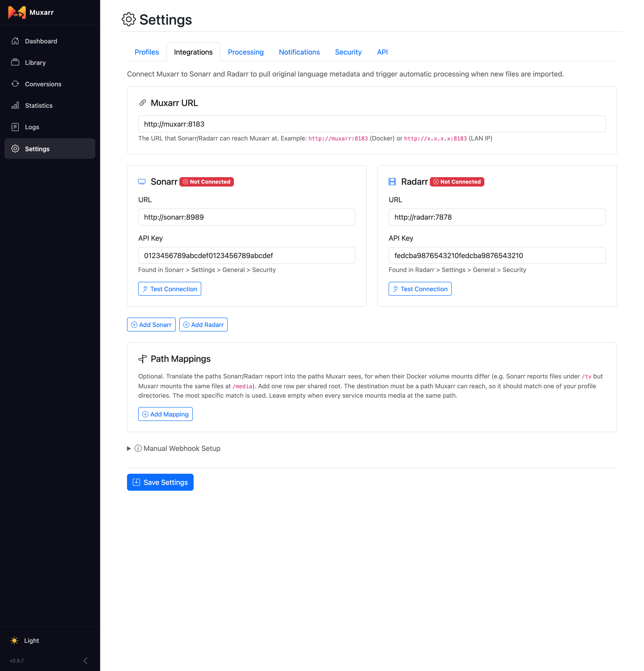The height and width of the screenshot is (671, 644).
Task: Click the Manual Webhook Setup label
Action: (x=182, y=448)
